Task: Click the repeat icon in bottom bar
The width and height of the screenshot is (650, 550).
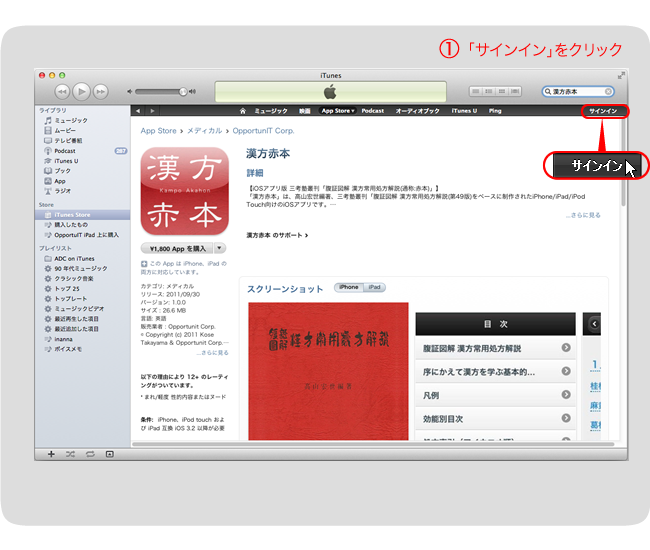Action: (x=89, y=453)
